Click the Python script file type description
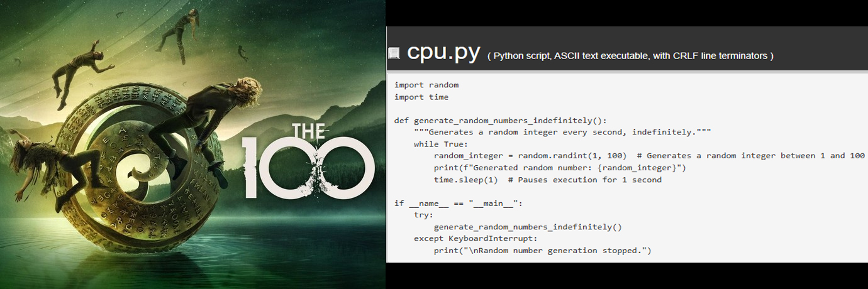 (630, 56)
